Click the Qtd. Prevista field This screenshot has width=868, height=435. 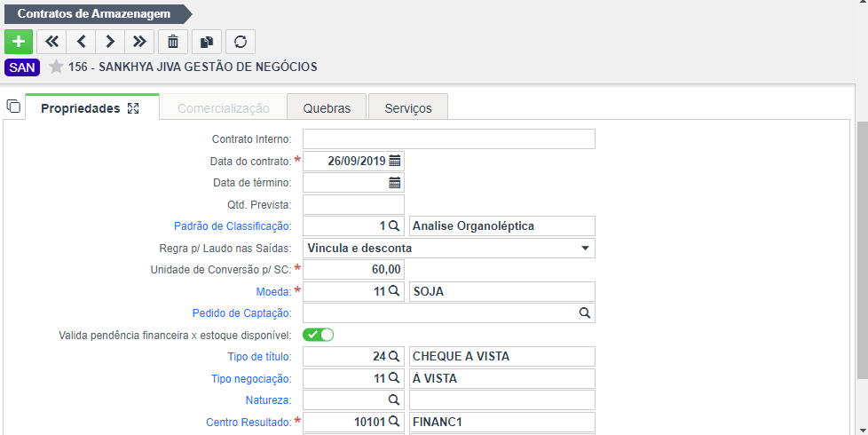point(354,205)
